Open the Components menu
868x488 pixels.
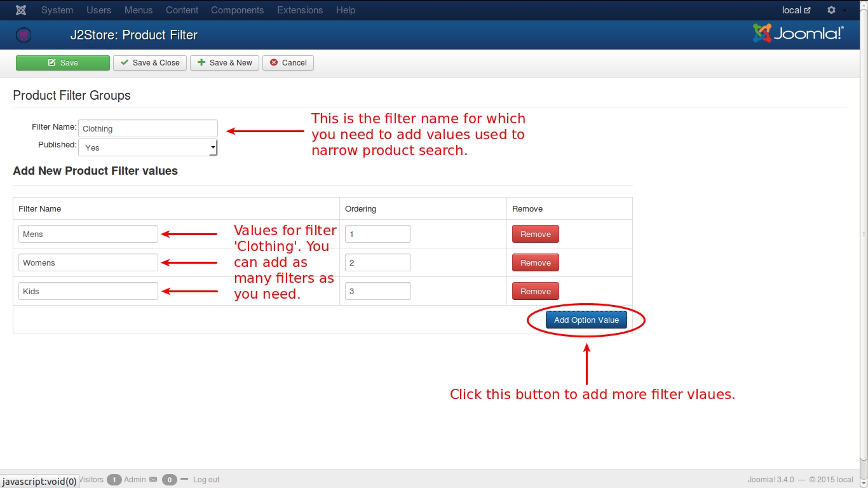point(237,10)
